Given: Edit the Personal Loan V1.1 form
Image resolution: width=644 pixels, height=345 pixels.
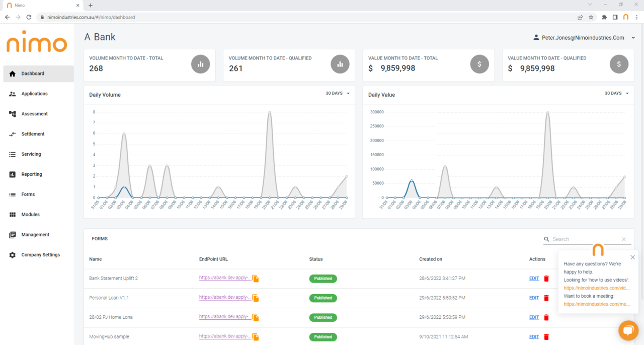Looking at the screenshot, I should click(534, 298).
